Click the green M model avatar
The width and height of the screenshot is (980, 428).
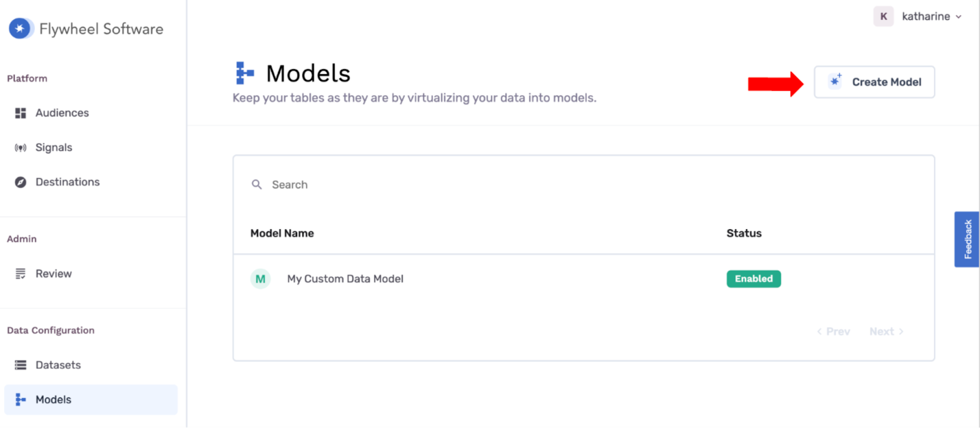click(x=260, y=279)
